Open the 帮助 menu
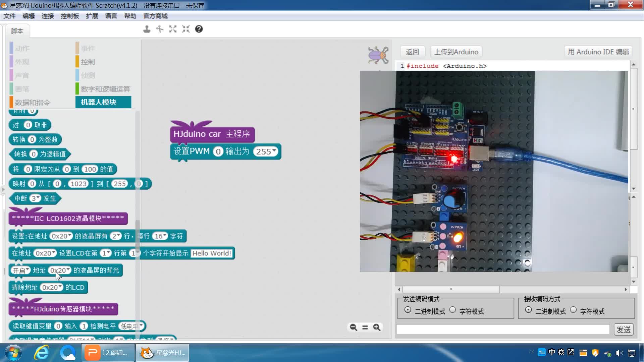Screen dimensions: 644x362 pyautogui.click(x=130, y=16)
